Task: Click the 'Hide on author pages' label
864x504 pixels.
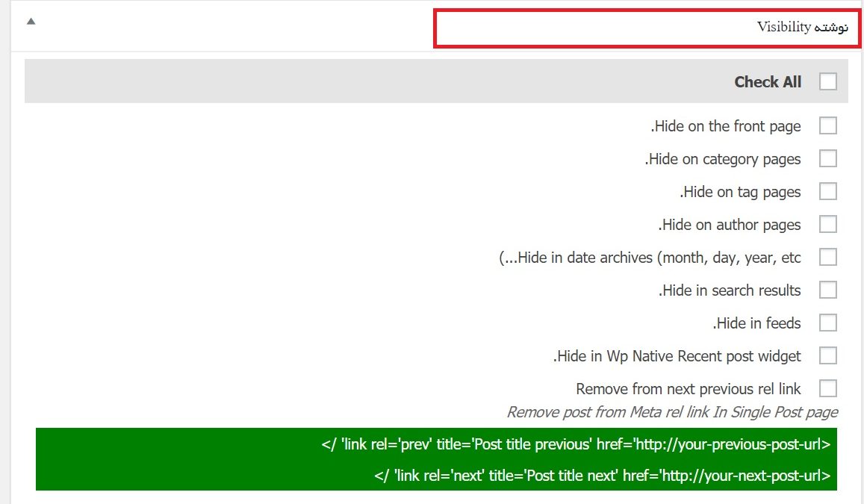Action: 730,225
